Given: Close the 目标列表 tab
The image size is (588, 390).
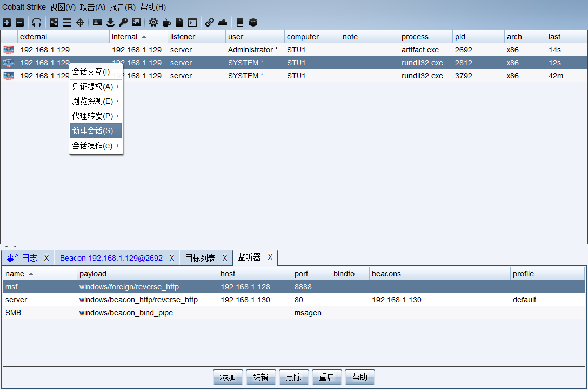Looking at the screenshot, I should (225, 258).
